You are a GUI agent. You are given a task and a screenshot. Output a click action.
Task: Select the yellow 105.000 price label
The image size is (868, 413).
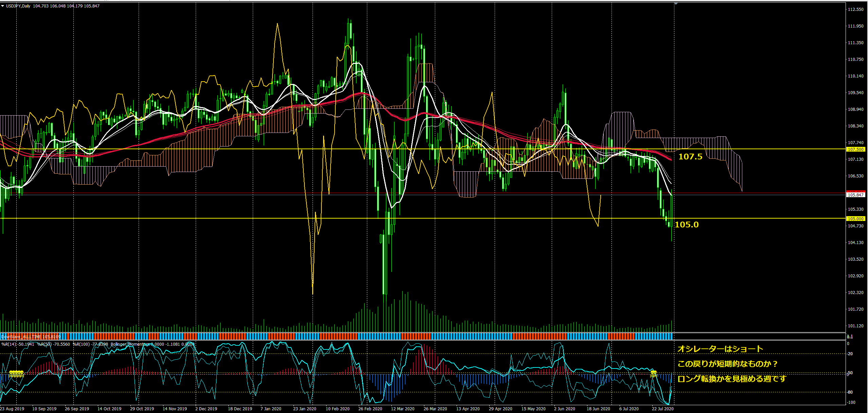click(855, 219)
